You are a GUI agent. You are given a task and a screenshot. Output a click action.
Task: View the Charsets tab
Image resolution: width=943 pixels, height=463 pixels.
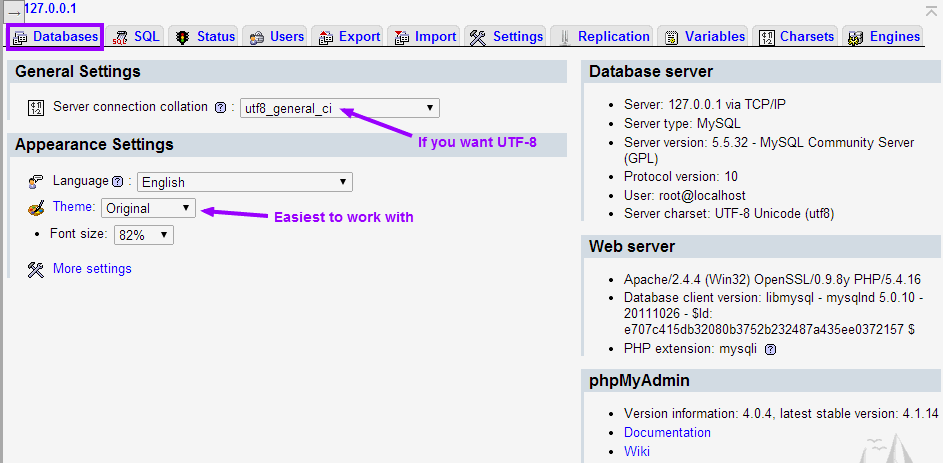pos(796,37)
